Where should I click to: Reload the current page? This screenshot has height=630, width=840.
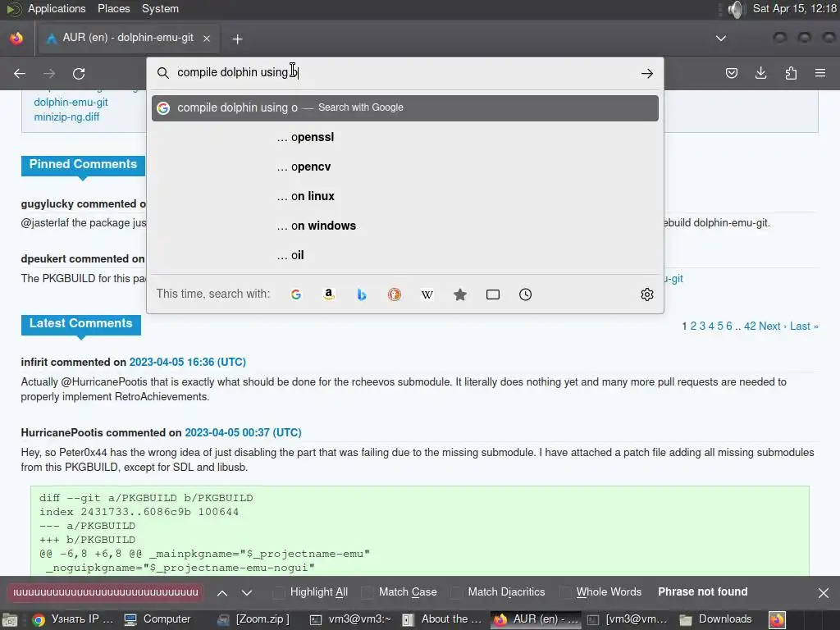point(79,73)
